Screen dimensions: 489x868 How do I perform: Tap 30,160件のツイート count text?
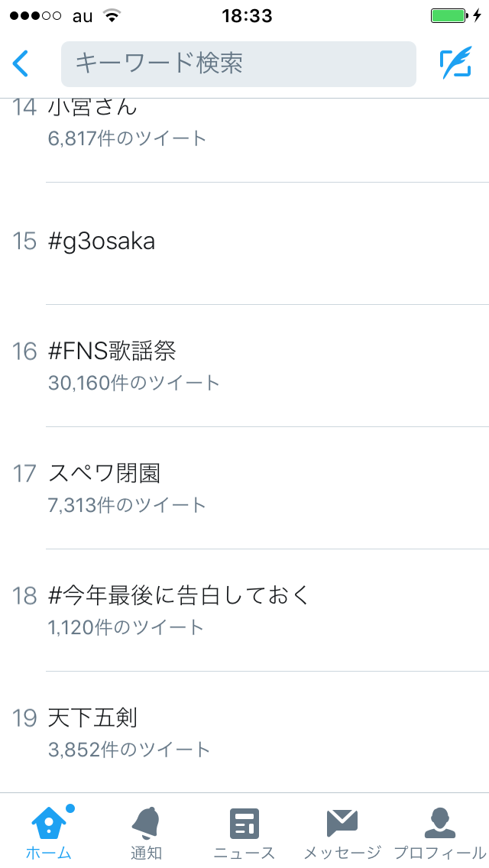tap(134, 383)
